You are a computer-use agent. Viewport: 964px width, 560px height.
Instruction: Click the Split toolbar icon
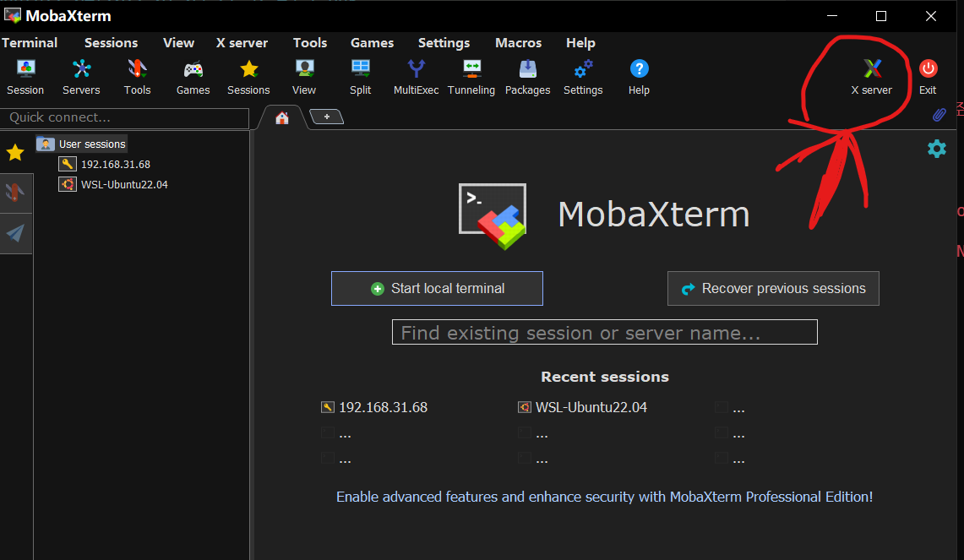(x=360, y=78)
